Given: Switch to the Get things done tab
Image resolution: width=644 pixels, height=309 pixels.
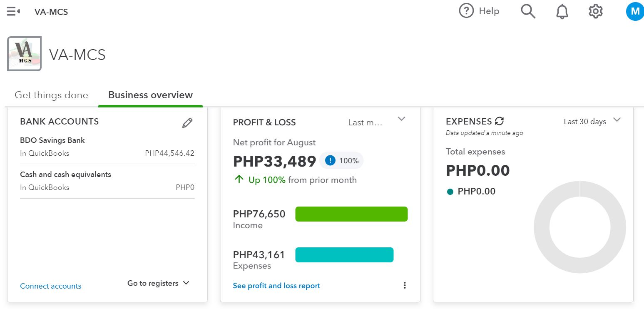Looking at the screenshot, I should (x=51, y=95).
